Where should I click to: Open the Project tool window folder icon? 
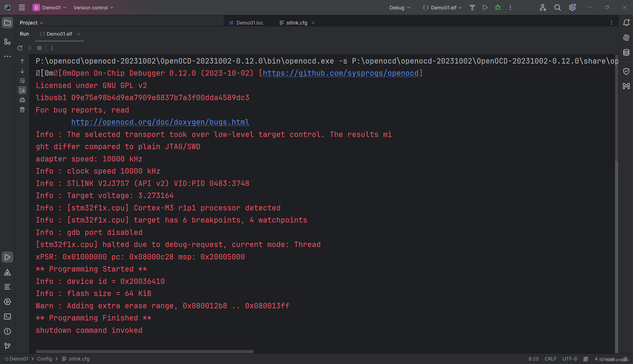(x=7, y=23)
